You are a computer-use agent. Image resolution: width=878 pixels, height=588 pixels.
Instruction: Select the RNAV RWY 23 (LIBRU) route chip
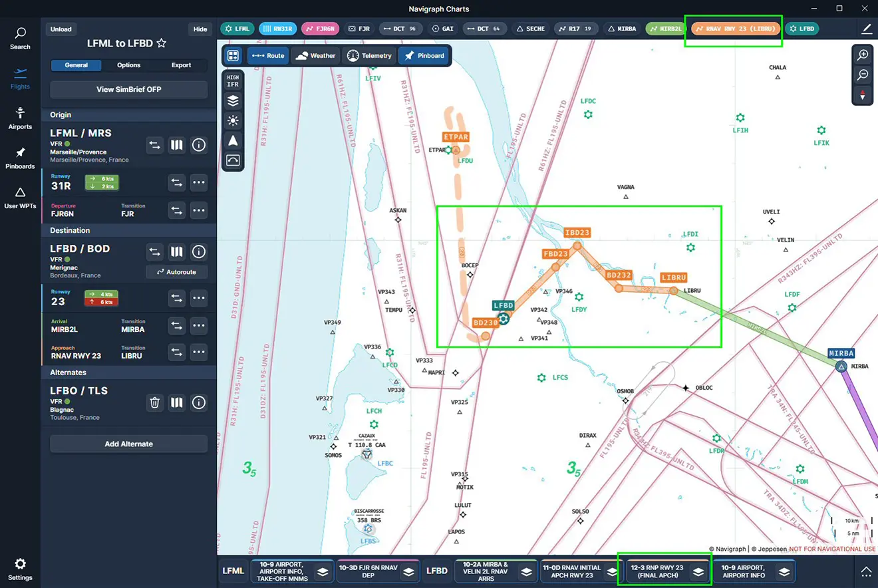[x=736, y=29]
